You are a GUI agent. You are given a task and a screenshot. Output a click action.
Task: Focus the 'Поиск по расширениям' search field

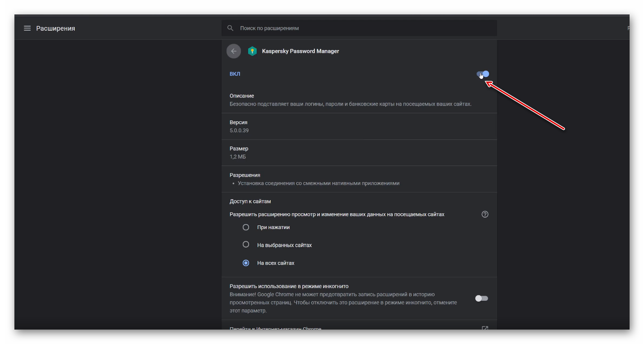coord(359,28)
